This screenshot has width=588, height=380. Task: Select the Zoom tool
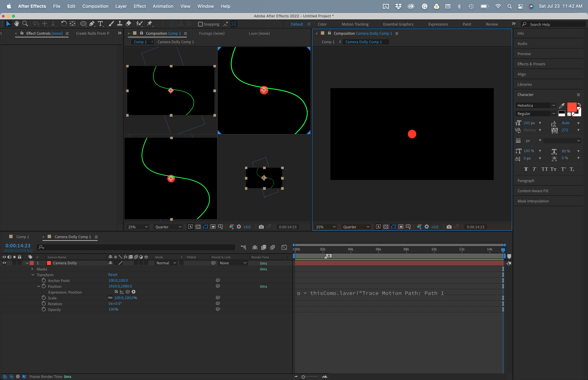[x=25, y=23]
